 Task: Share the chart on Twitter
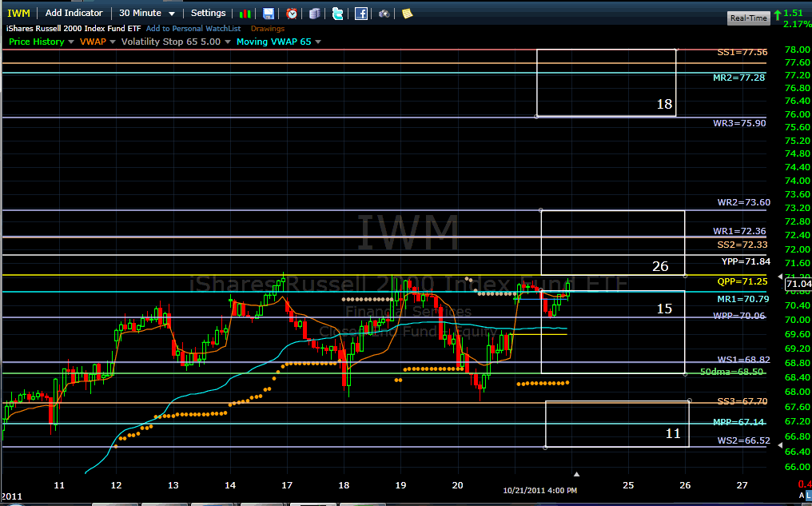pyautogui.click(x=337, y=14)
